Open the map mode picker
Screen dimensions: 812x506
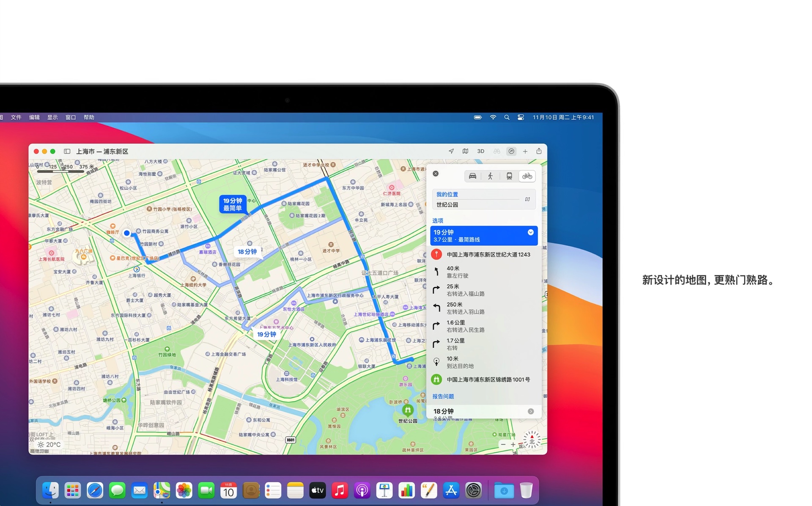click(x=465, y=151)
